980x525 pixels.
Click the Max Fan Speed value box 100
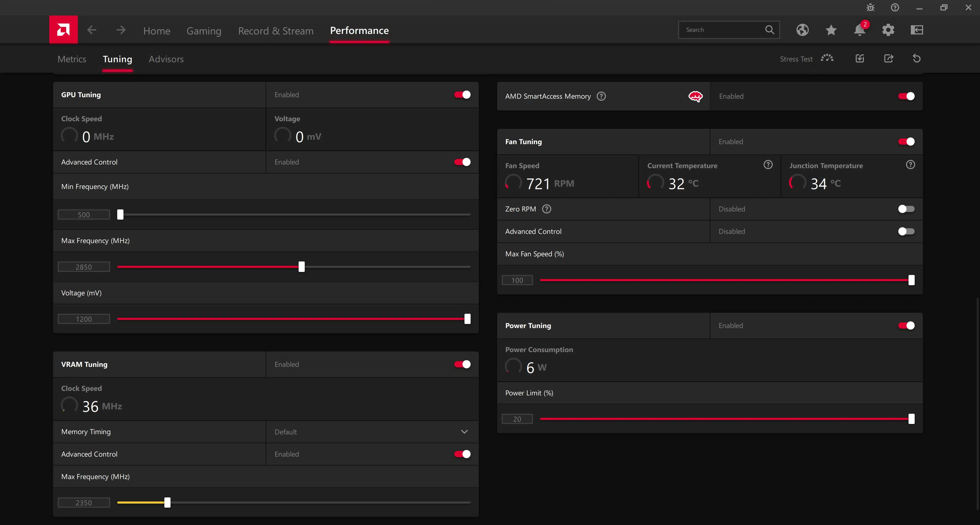517,280
